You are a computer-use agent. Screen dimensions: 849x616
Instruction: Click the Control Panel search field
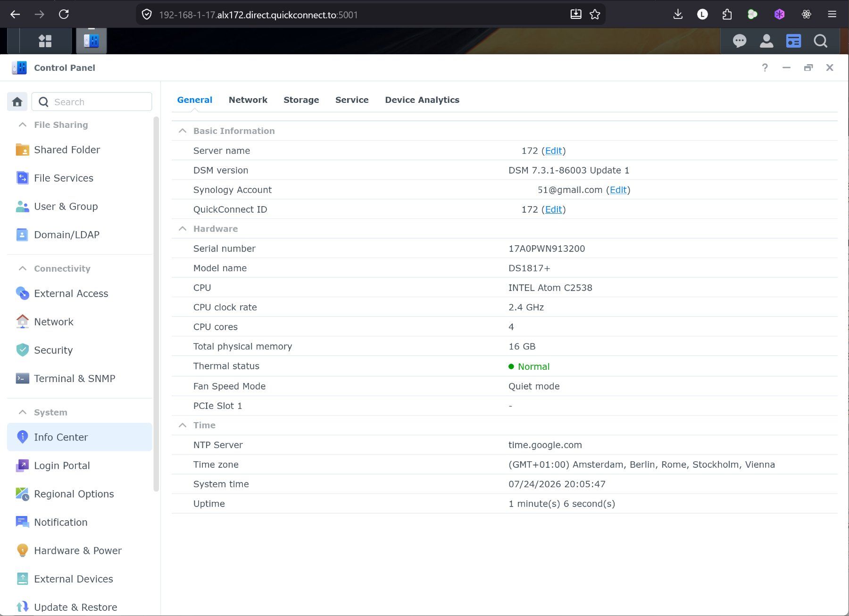point(92,102)
